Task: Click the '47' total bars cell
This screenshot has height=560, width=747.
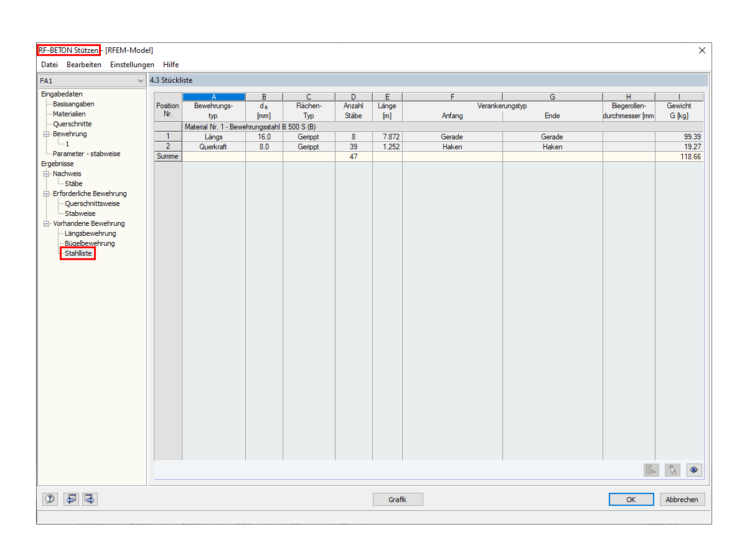Action: tap(354, 157)
